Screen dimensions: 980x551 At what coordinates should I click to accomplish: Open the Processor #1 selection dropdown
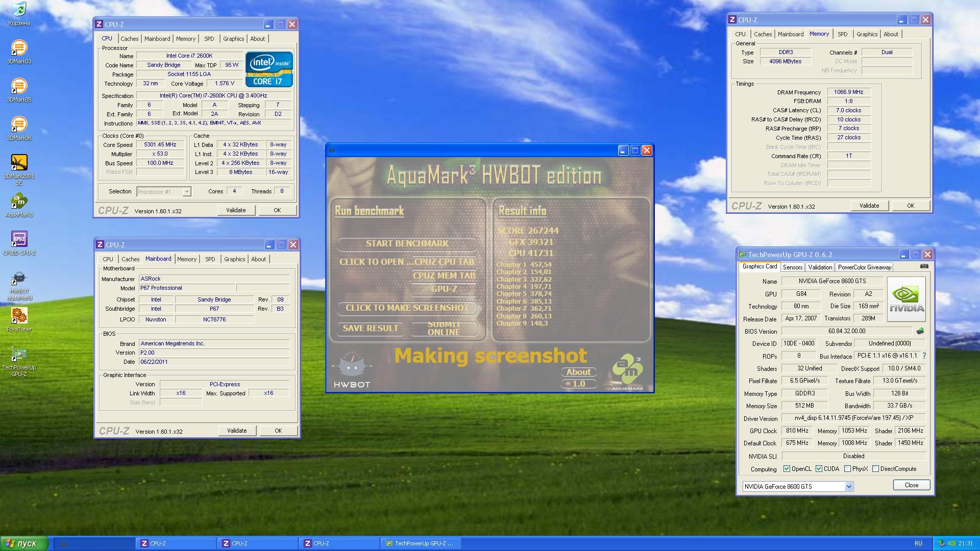pos(187,191)
